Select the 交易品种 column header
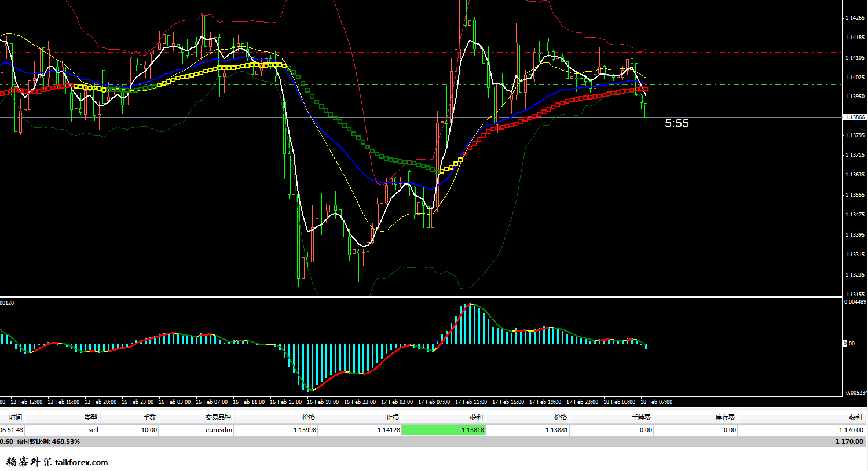 click(x=218, y=417)
